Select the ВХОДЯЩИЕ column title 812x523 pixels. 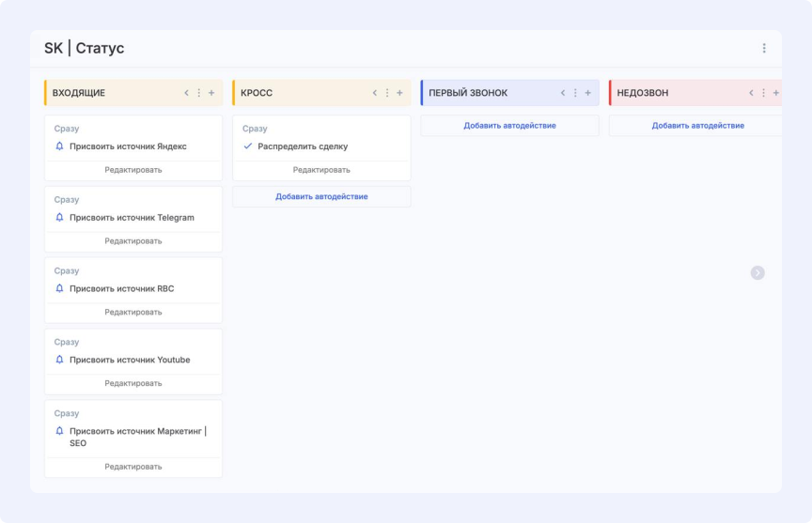coord(79,93)
